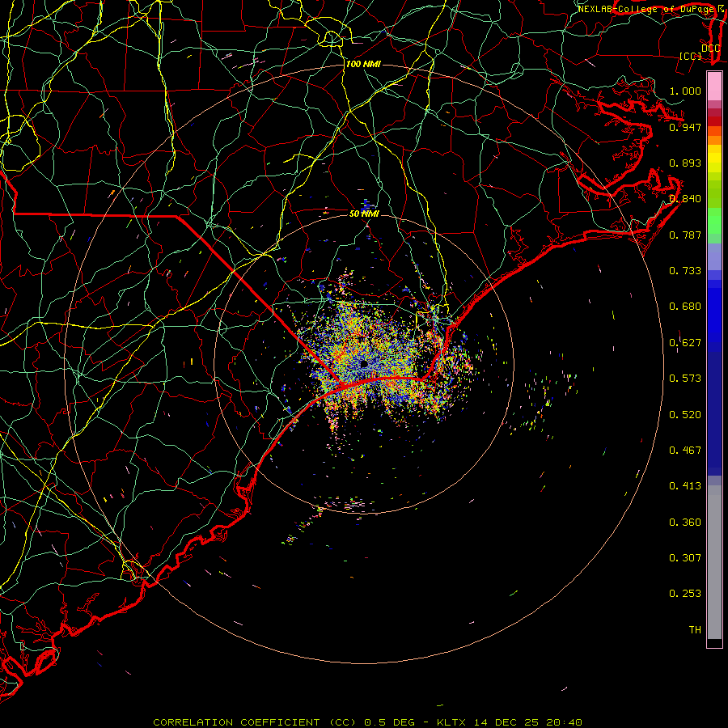Click the 0.680 color scale value
Viewport: 728px width, 728px height.
685,307
